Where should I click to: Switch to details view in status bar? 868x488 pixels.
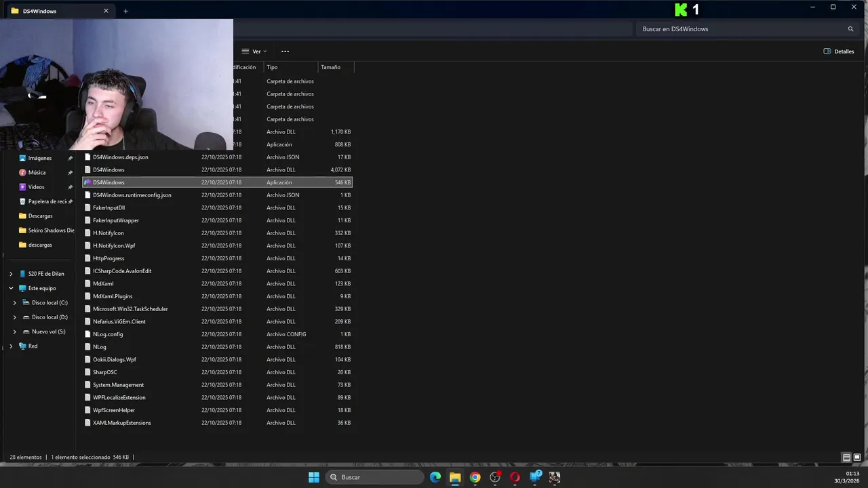pos(846,457)
